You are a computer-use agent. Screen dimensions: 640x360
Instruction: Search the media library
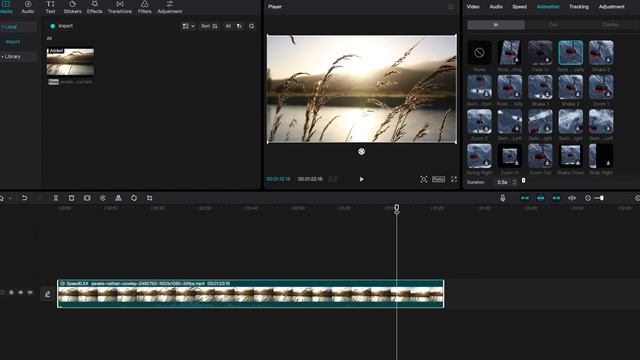click(251, 26)
